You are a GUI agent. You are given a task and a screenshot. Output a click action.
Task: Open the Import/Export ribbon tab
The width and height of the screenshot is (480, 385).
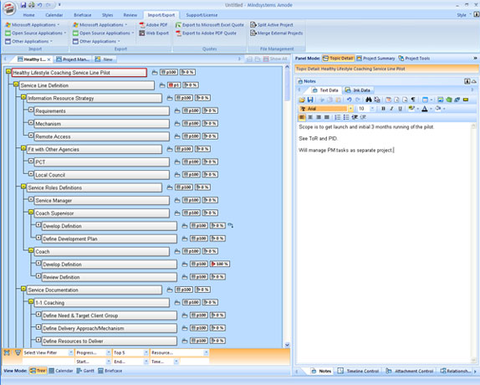coord(161,15)
